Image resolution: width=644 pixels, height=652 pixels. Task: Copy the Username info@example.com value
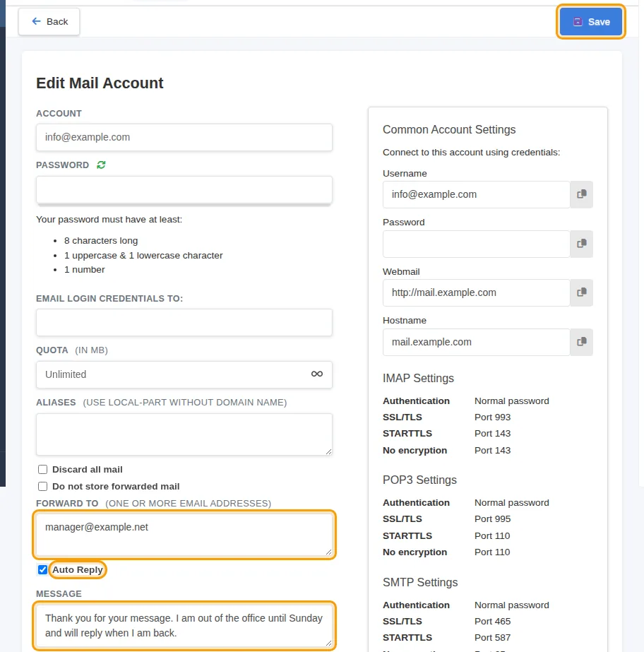pos(581,194)
